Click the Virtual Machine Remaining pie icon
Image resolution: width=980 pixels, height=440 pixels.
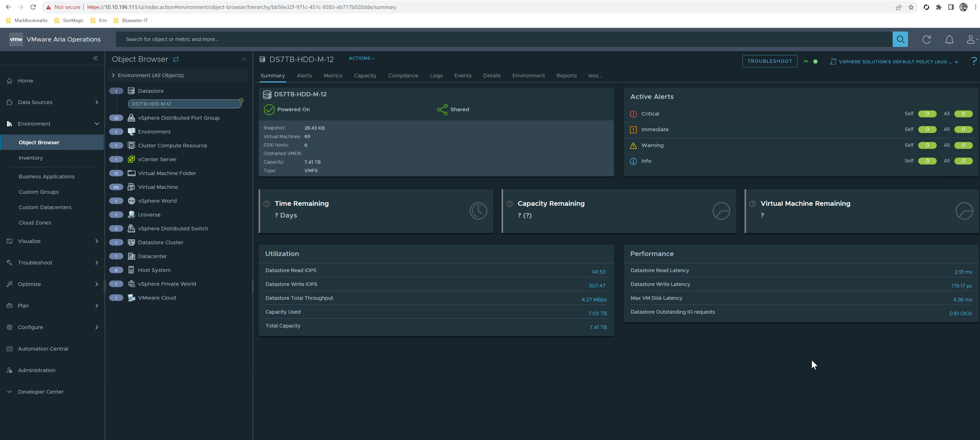click(x=964, y=211)
